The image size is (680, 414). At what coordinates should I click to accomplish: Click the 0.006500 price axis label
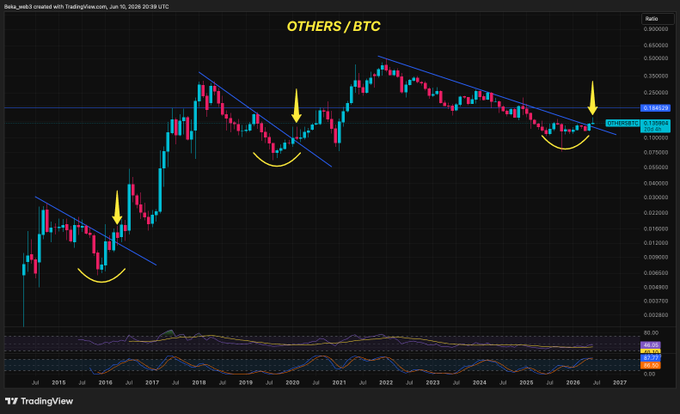coord(656,273)
